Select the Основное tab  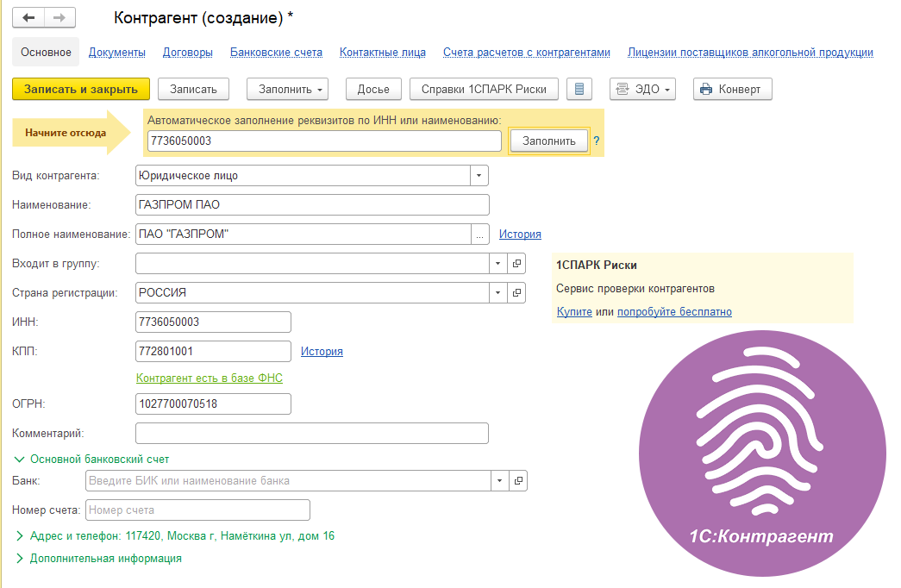pyautogui.click(x=46, y=53)
